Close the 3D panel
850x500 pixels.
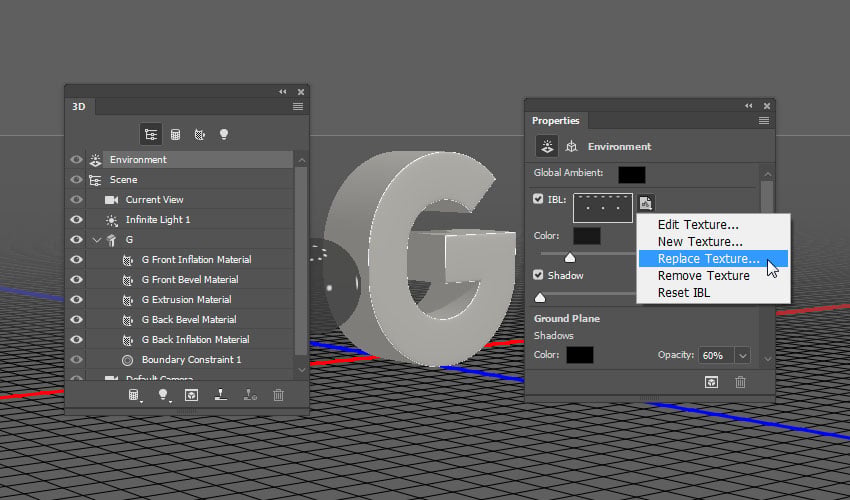click(301, 92)
